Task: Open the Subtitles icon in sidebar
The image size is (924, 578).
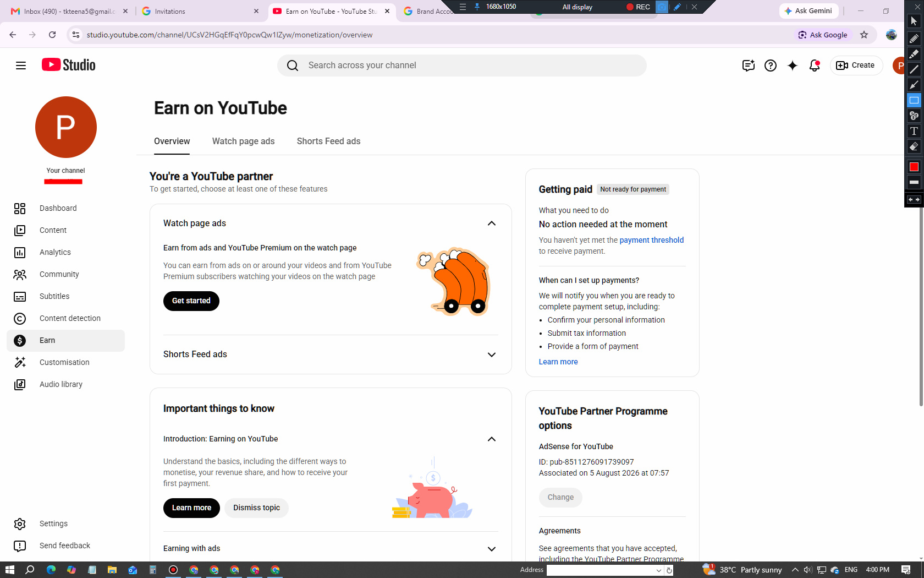Action: tap(20, 297)
